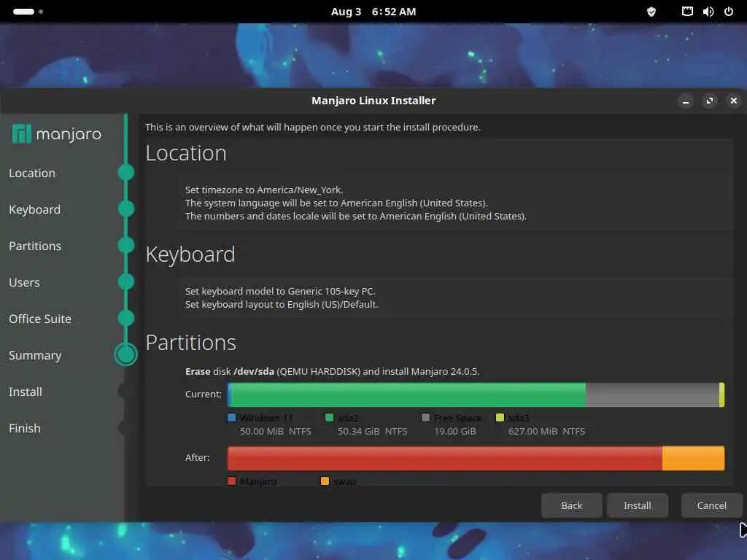Viewport: 747px width, 560px height.
Task: Click the Manjaro logo icon
Action: pyautogui.click(x=21, y=134)
